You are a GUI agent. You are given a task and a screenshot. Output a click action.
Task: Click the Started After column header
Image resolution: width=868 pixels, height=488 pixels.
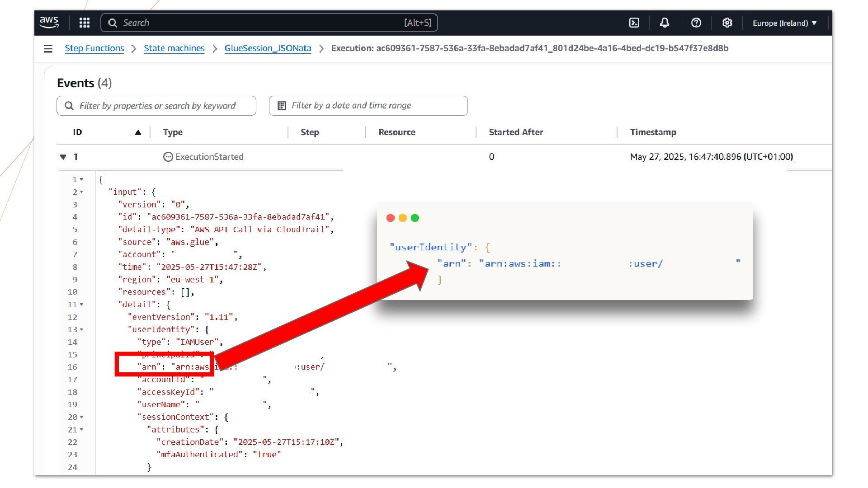pyautogui.click(x=516, y=132)
